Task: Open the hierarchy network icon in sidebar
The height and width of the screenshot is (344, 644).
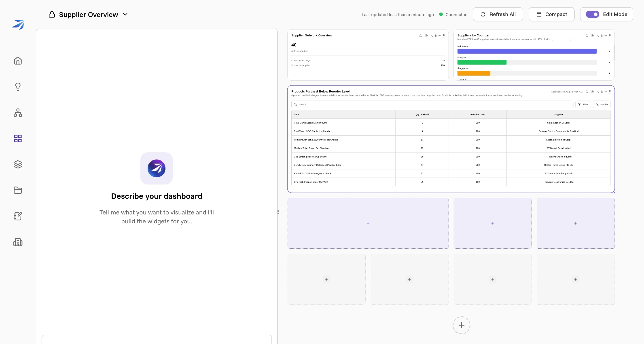Action: pyautogui.click(x=18, y=113)
